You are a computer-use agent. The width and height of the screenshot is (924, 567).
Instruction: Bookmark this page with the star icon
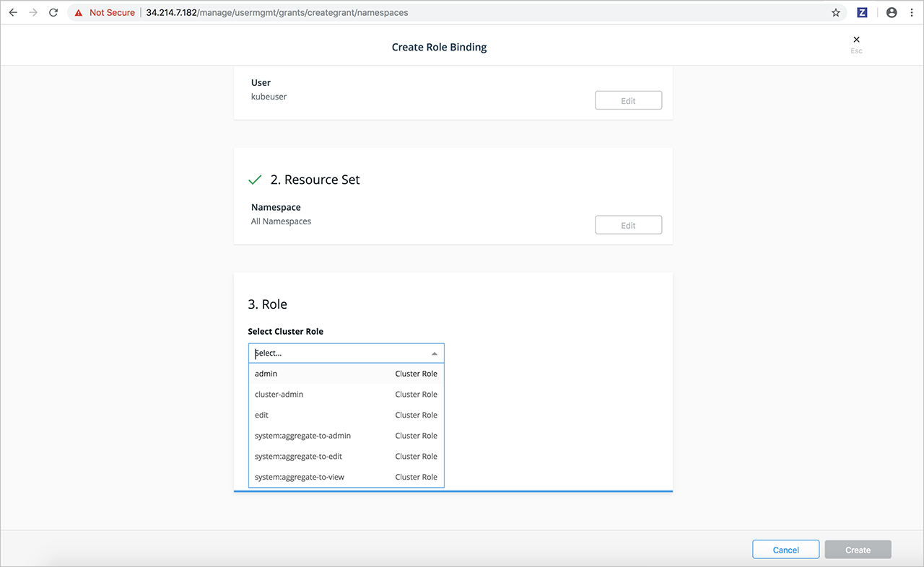click(x=836, y=12)
